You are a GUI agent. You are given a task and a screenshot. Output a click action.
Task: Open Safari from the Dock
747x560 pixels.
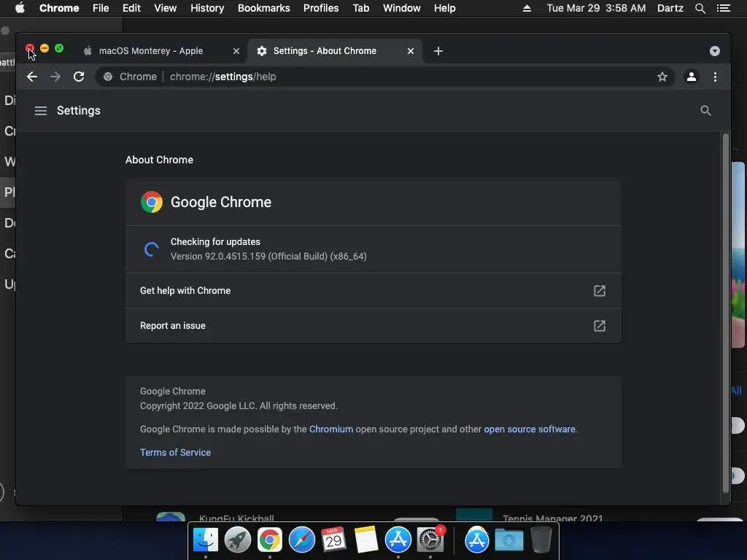(301, 540)
